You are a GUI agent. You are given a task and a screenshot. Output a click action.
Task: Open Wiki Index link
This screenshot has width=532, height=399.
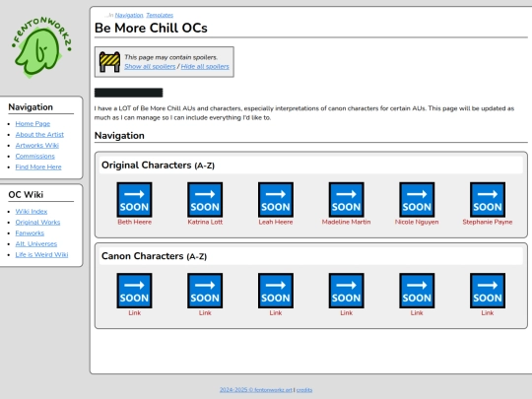32,212
